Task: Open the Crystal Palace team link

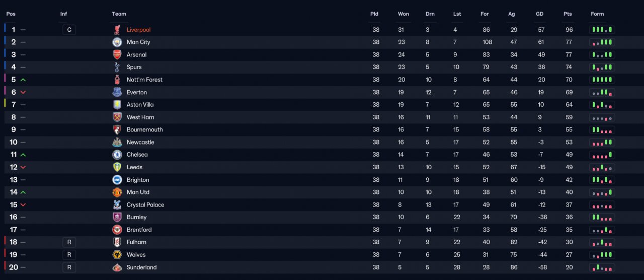Action: (x=145, y=205)
